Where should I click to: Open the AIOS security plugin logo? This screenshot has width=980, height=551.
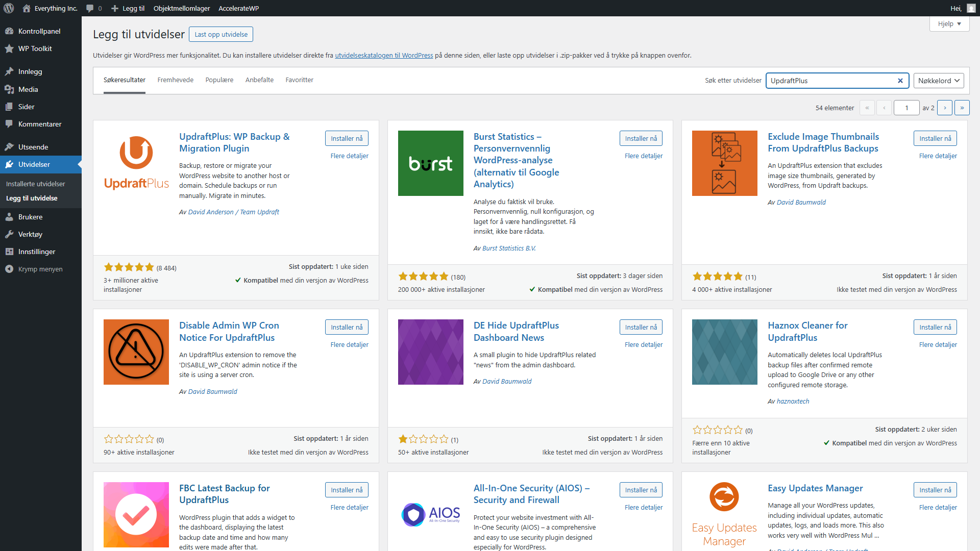point(431,515)
